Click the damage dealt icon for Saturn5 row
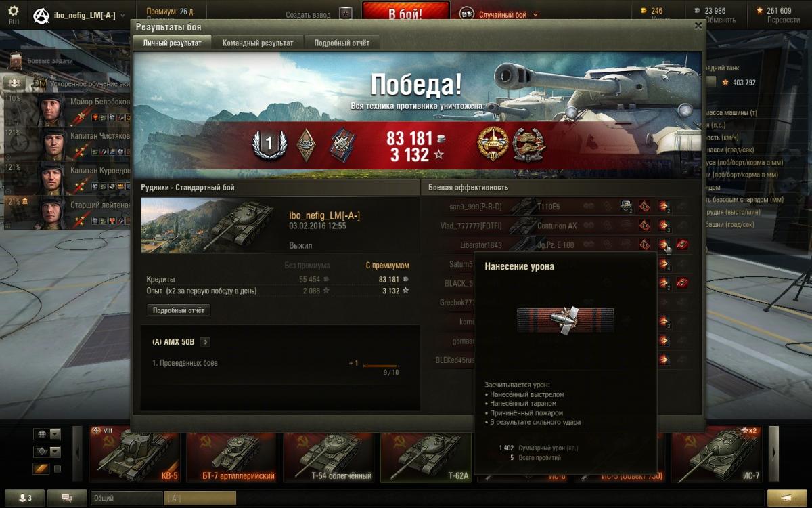The image size is (812, 508). 664,263
